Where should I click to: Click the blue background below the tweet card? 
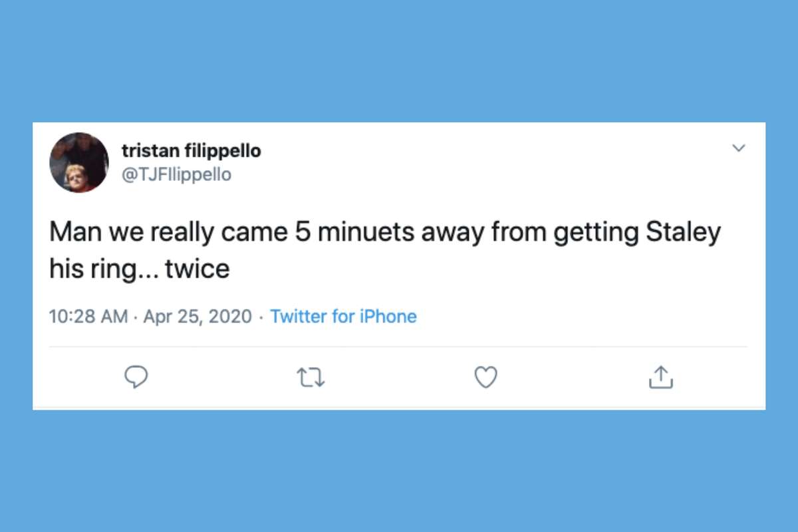[x=399, y=471]
